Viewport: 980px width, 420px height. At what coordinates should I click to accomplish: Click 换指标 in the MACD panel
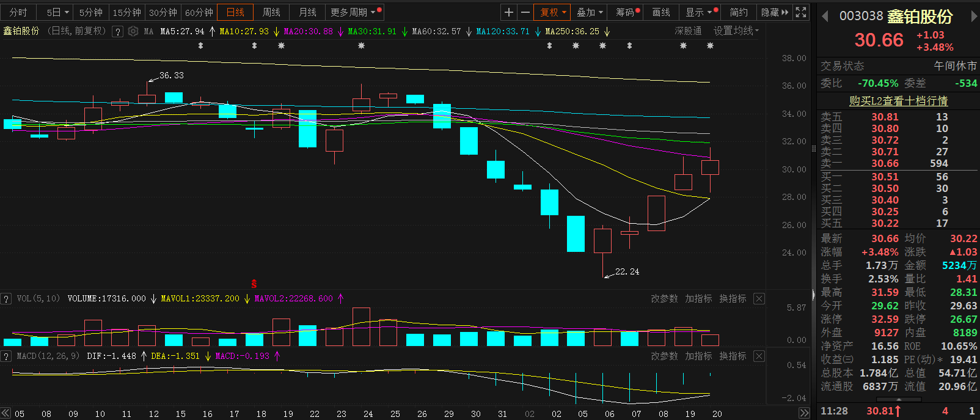[733, 356]
